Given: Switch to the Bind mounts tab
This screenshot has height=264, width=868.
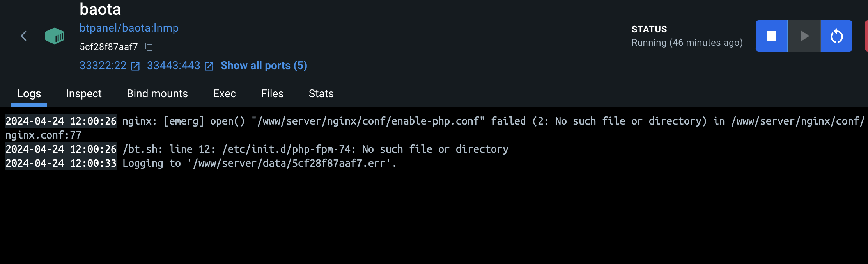Looking at the screenshot, I should point(157,94).
